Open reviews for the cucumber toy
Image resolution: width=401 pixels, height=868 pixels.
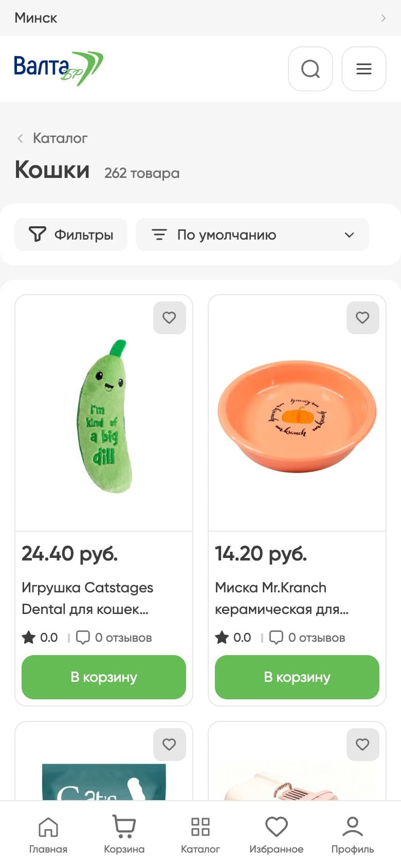pos(114,638)
